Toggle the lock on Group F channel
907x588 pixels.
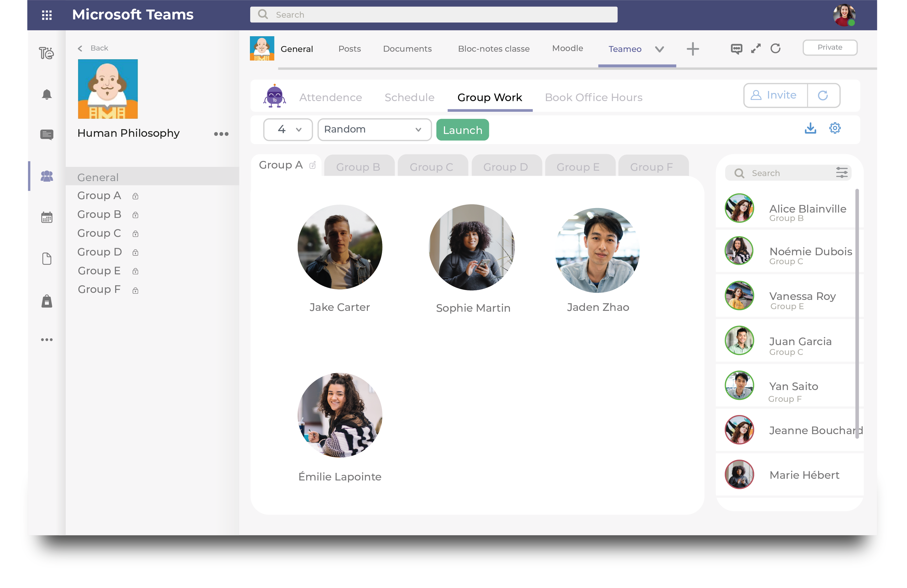click(136, 290)
